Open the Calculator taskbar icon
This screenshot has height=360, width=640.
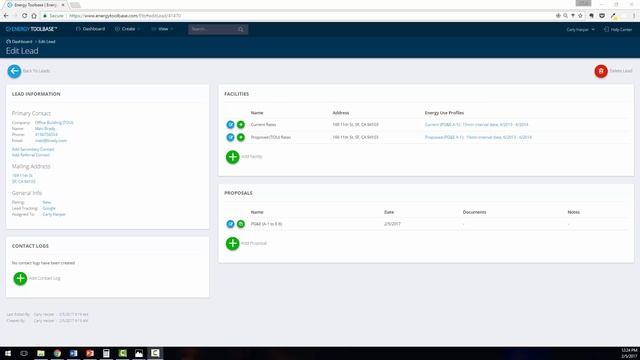pos(106,353)
